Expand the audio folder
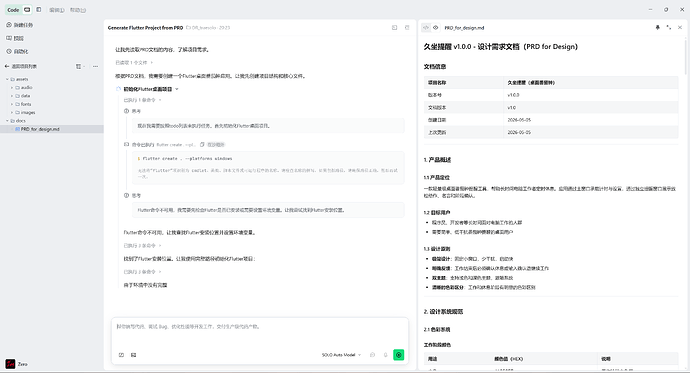 12,88
